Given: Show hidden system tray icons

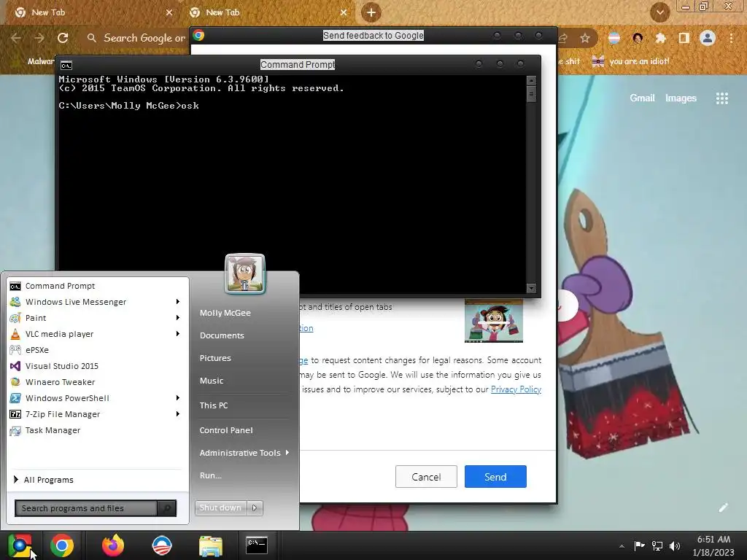Looking at the screenshot, I should 622,545.
